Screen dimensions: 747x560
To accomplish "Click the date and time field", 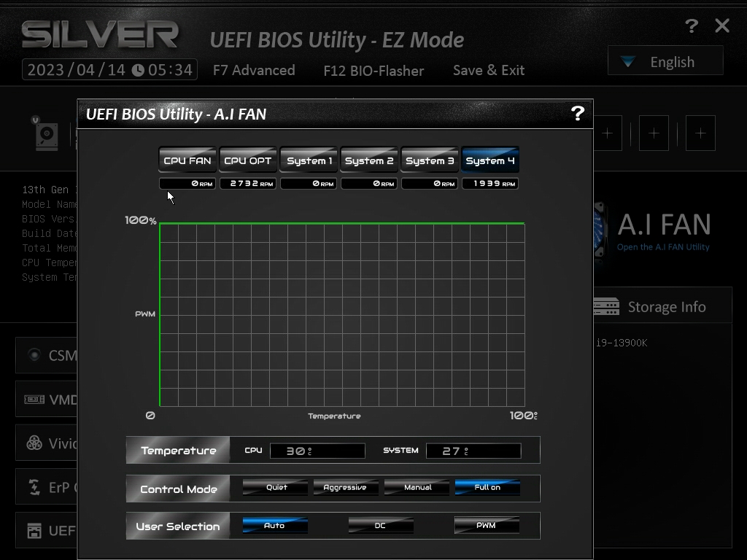I will pyautogui.click(x=109, y=70).
